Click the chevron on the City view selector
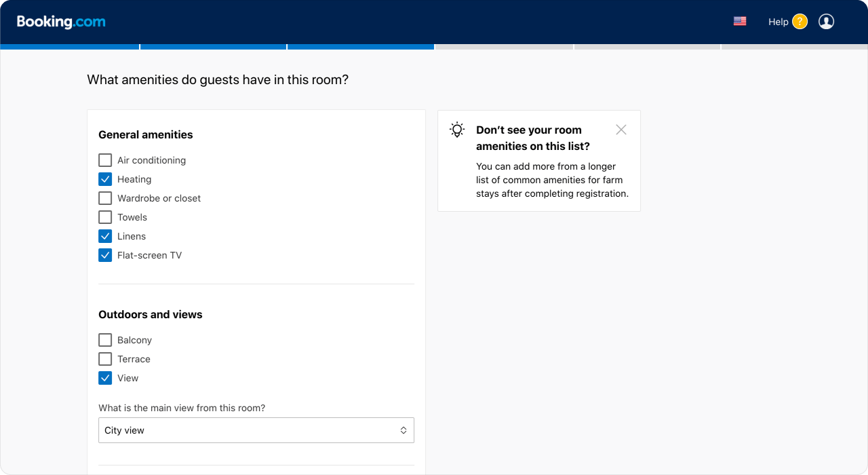The height and width of the screenshot is (475, 868). click(403, 430)
